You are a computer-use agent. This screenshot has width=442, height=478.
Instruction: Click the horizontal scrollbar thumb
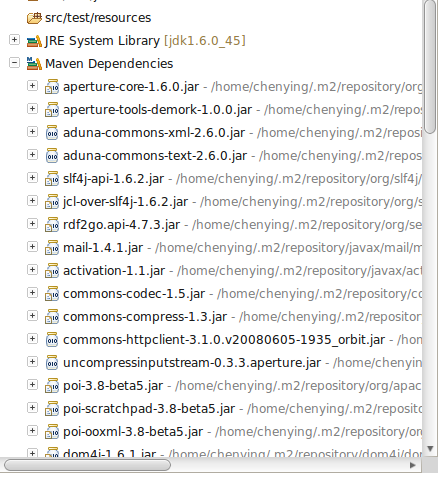(87, 465)
